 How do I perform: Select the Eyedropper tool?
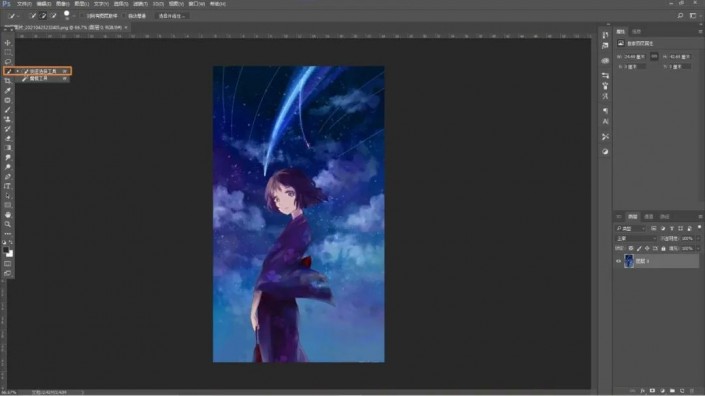pos(8,90)
